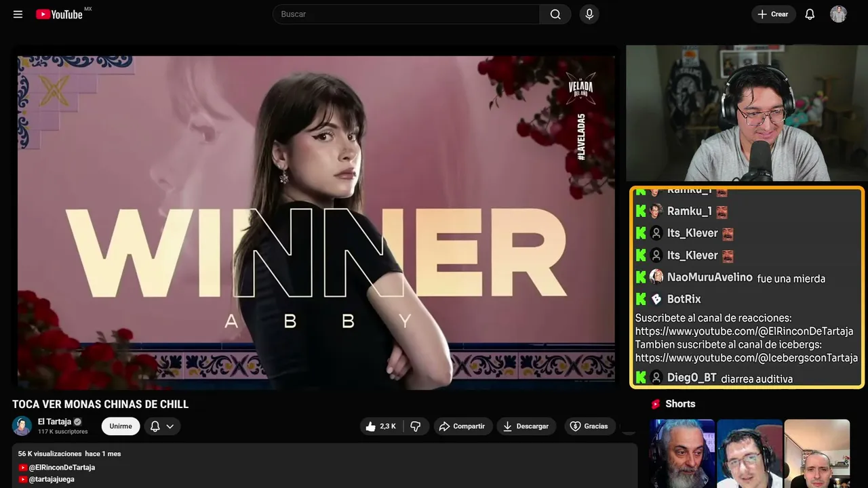Screen dimensions: 868x488
Task: Dislike the video with thumbs down
Action: [x=416, y=426]
